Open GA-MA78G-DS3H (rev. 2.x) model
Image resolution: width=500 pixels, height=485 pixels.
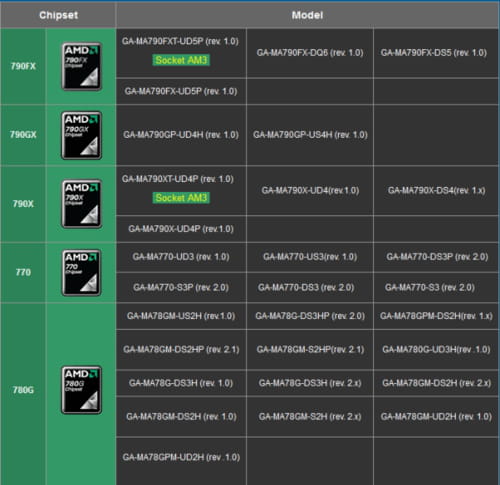[x=310, y=383]
